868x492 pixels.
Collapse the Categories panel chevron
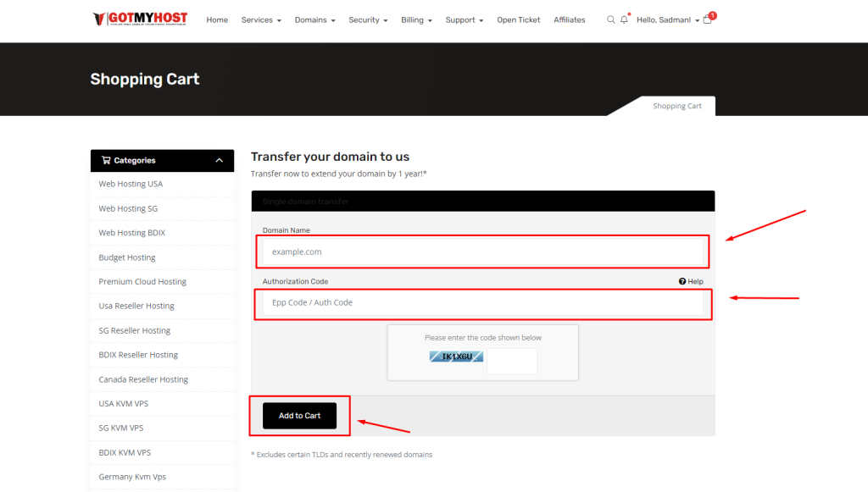click(219, 160)
